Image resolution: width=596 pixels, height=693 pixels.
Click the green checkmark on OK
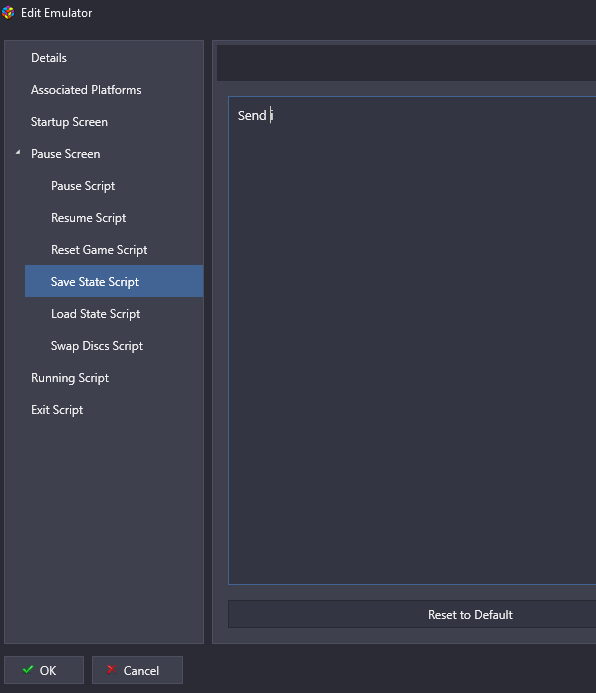point(28,670)
